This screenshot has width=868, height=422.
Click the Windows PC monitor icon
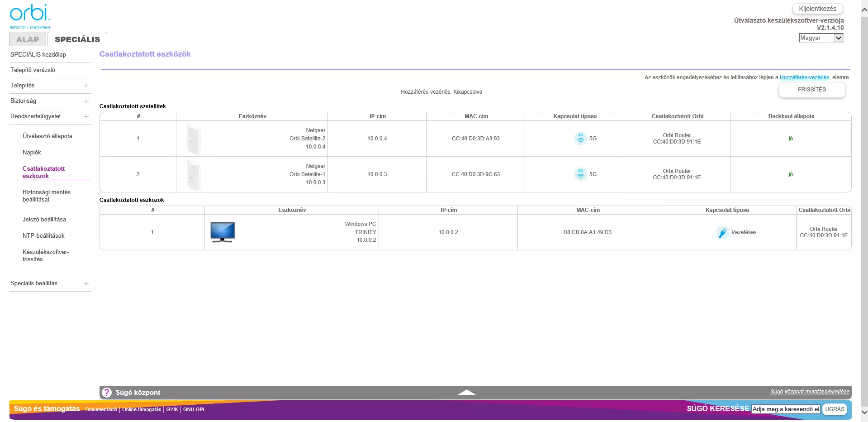click(223, 232)
